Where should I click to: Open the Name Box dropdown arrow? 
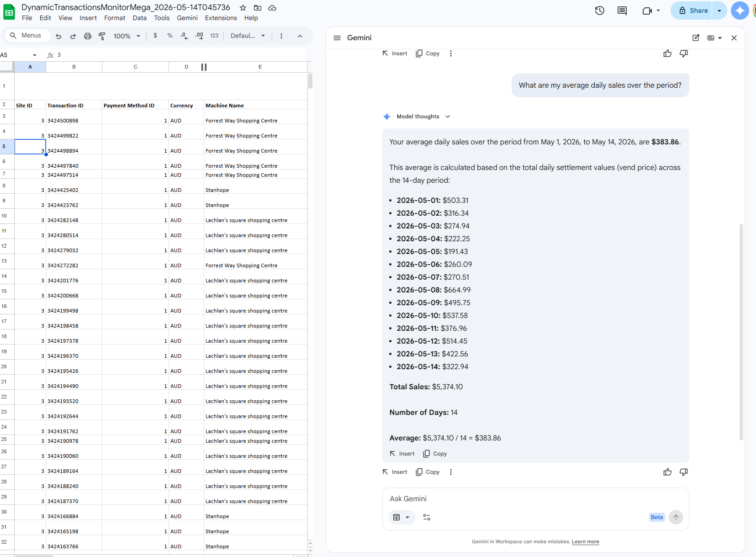(35, 55)
